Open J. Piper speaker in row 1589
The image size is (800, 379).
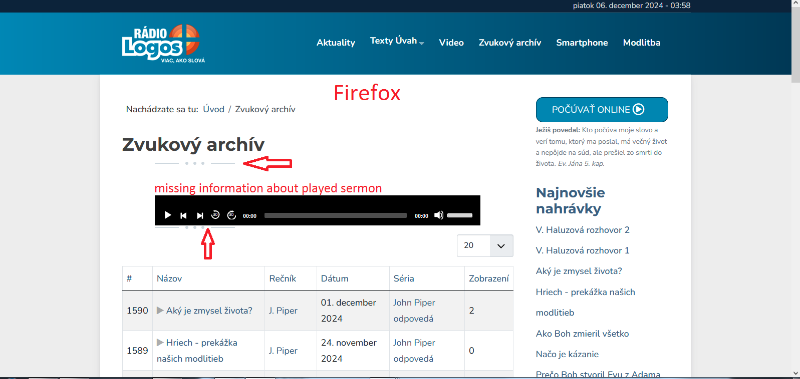coord(283,350)
